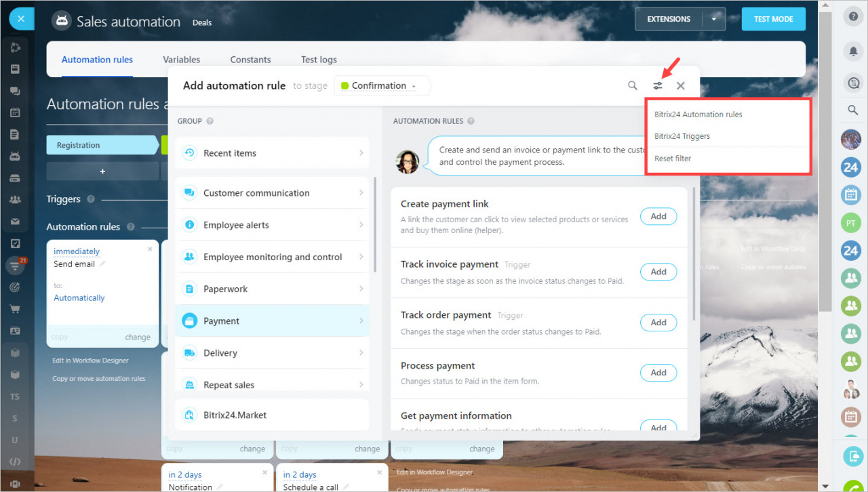
Task: Switch to Test logs tab
Action: (319, 60)
